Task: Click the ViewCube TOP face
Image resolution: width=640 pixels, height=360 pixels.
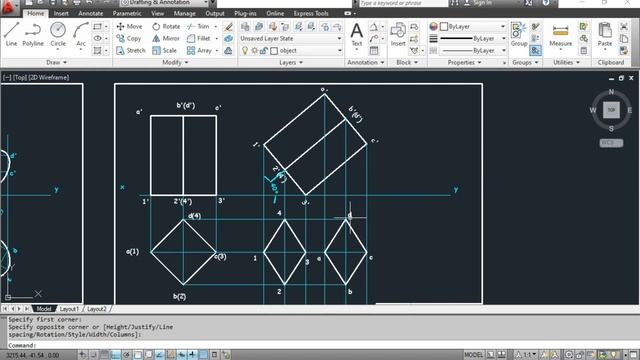Action: click(x=611, y=110)
